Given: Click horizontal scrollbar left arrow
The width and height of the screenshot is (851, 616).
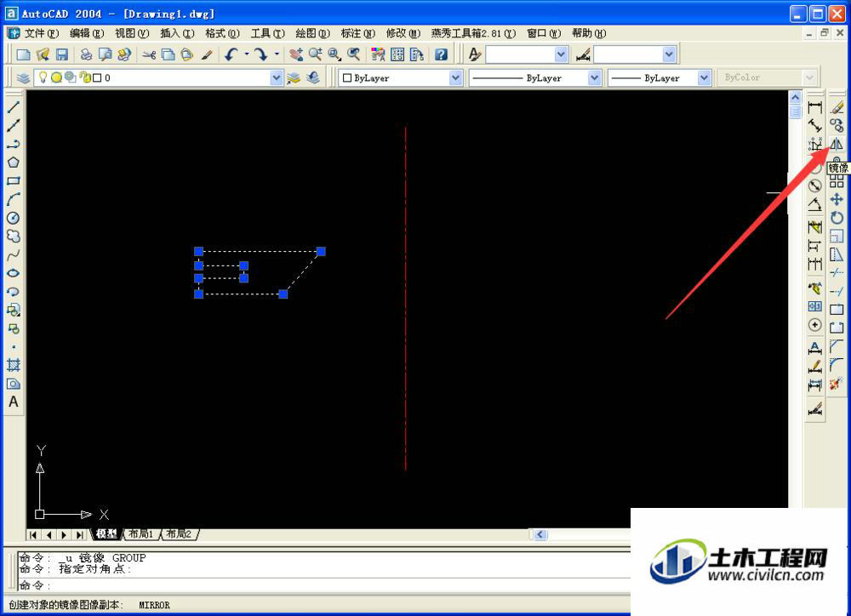Looking at the screenshot, I should click(540, 534).
